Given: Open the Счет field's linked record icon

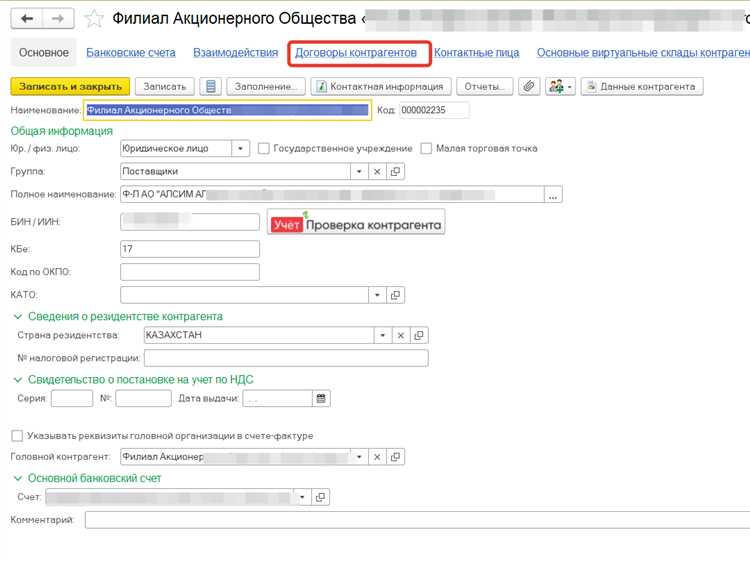Looking at the screenshot, I should coord(320,497).
